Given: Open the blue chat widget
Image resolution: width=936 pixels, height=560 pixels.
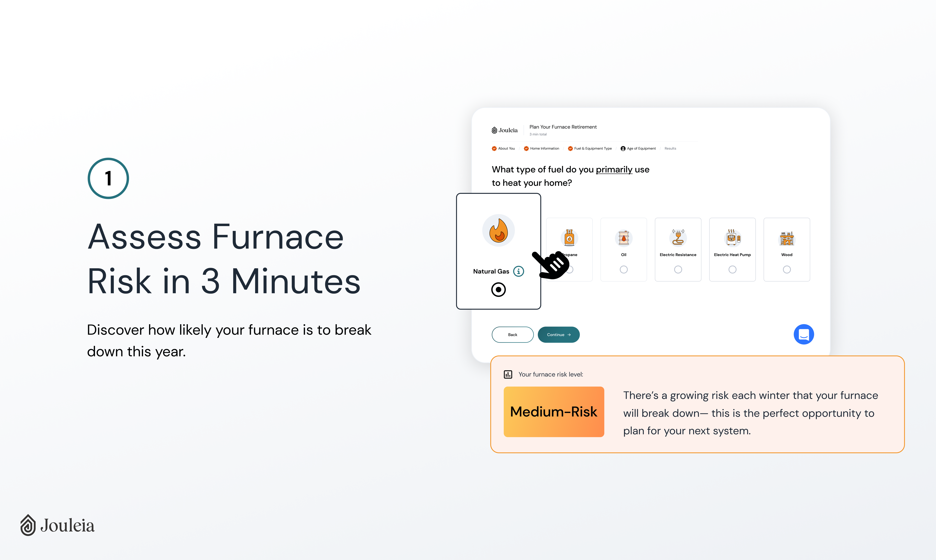Looking at the screenshot, I should point(804,334).
